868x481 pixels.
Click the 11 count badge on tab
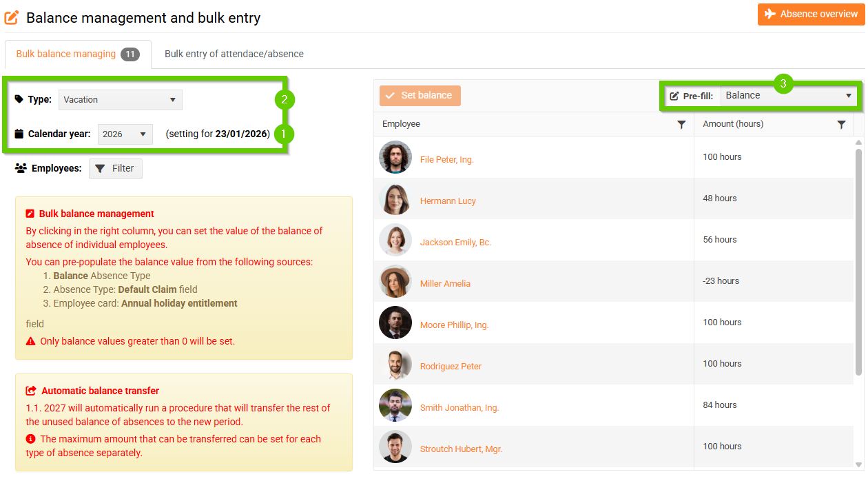130,54
